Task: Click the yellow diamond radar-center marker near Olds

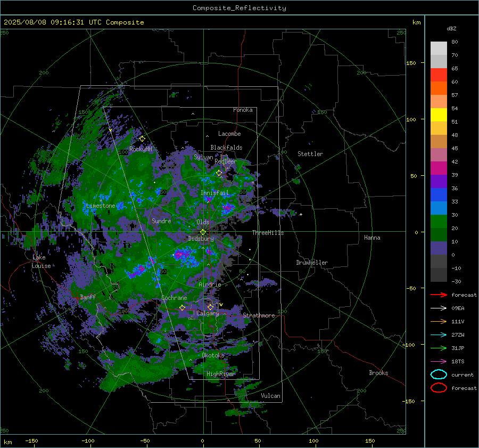Action: coord(203,232)
